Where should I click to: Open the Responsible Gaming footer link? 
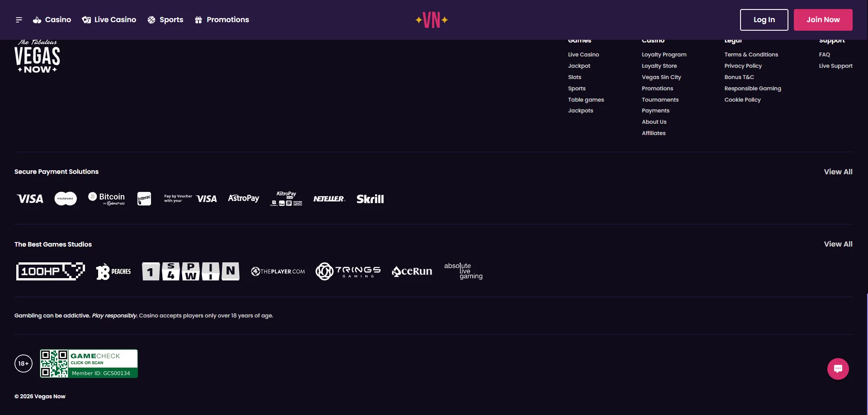tap(753, 89)
